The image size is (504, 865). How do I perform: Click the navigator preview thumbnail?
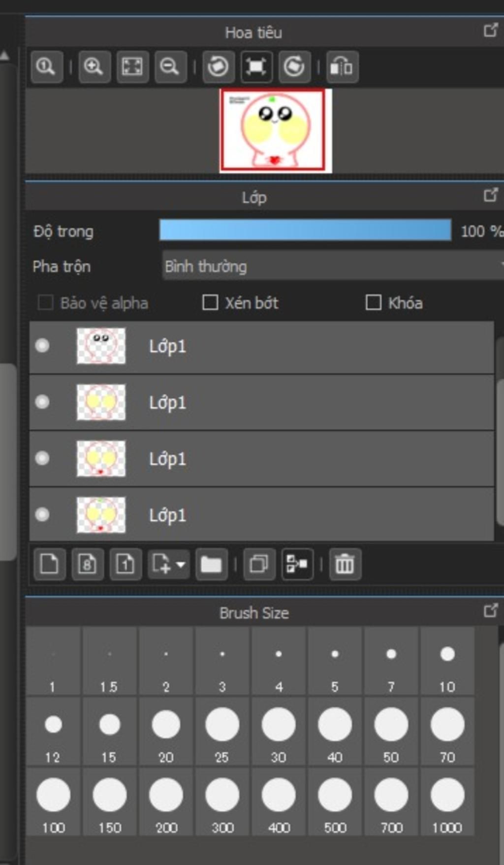pyautogui.click(x=273, y=130)
